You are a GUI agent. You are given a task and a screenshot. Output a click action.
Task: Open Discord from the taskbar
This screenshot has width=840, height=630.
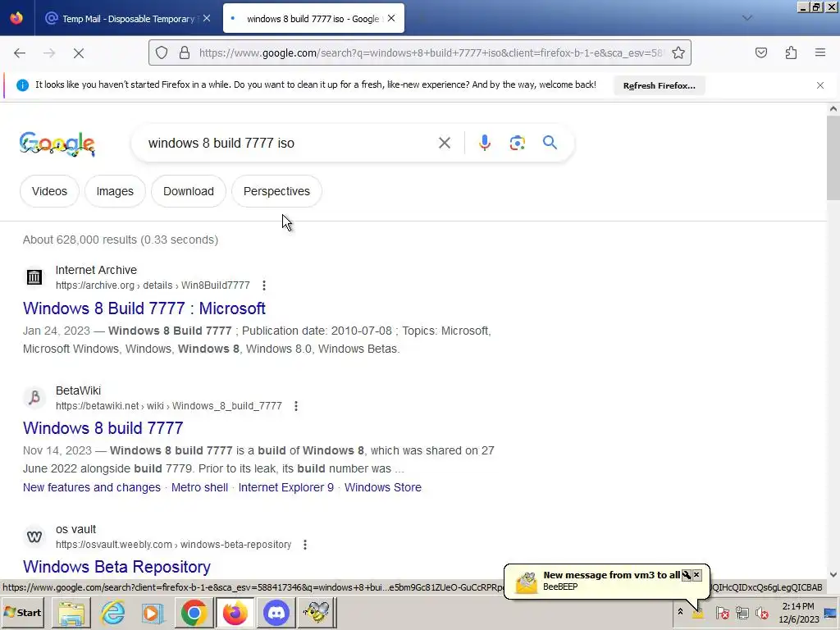point(276,612)
